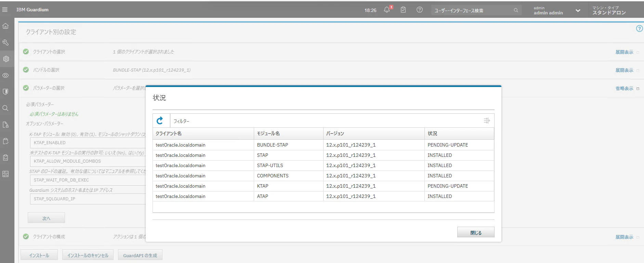Click the KTAP_ENABLED input field
This screenshot has width=644, height=263.
(x=88, y=143)
